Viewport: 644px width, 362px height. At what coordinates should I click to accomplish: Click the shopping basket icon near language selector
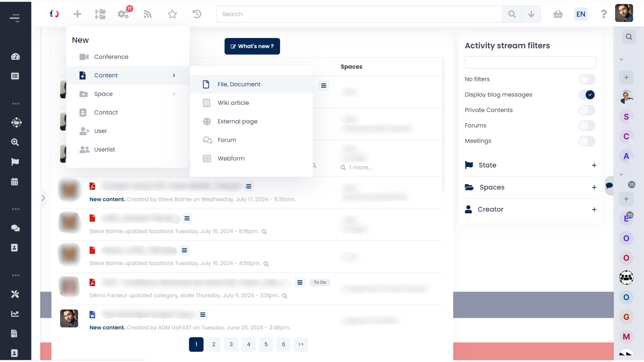click(x=558, y=14)
